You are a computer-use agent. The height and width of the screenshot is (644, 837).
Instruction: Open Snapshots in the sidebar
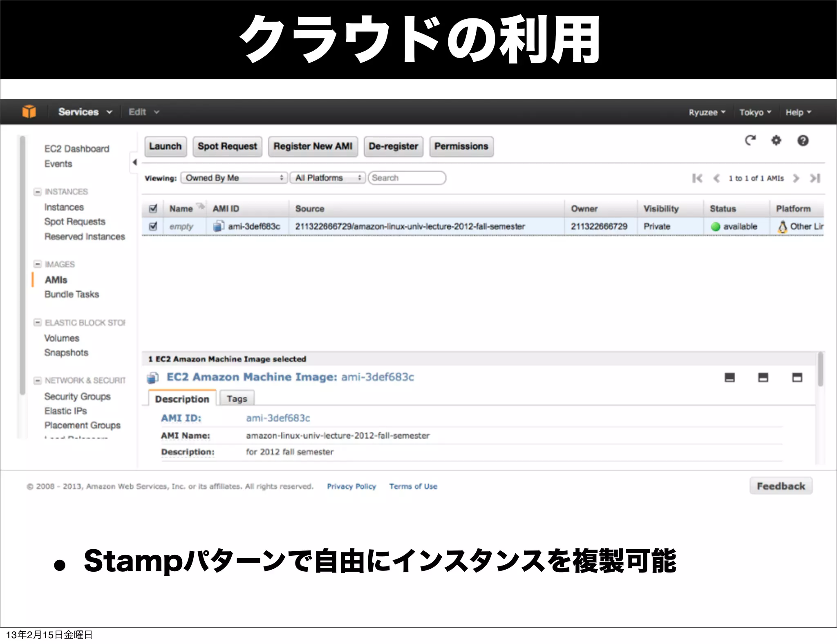point(66,353)
